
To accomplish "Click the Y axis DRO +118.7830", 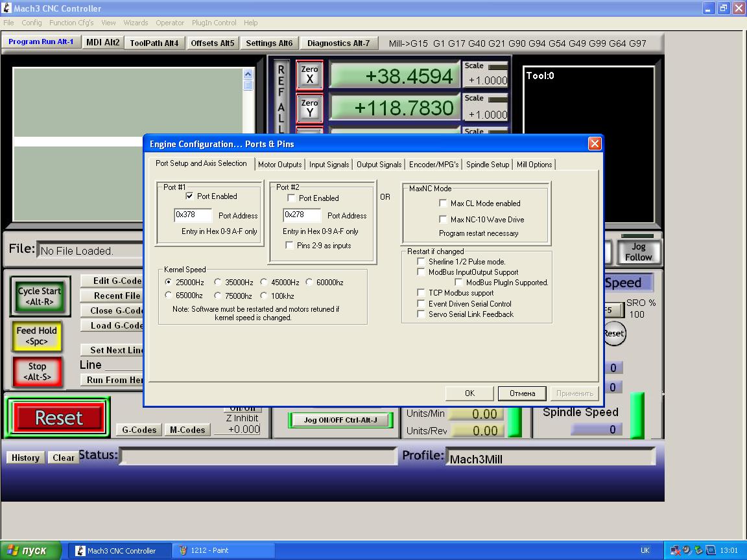I will [394, 108].
